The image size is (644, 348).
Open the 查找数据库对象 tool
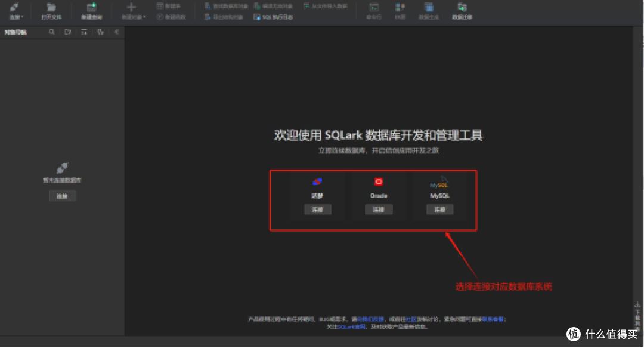227,6
